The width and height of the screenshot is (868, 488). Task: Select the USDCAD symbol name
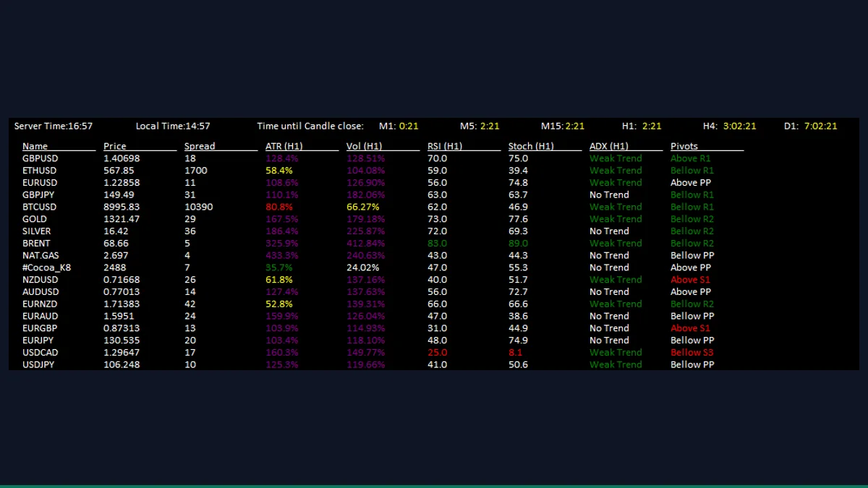[x=40, y=353]
